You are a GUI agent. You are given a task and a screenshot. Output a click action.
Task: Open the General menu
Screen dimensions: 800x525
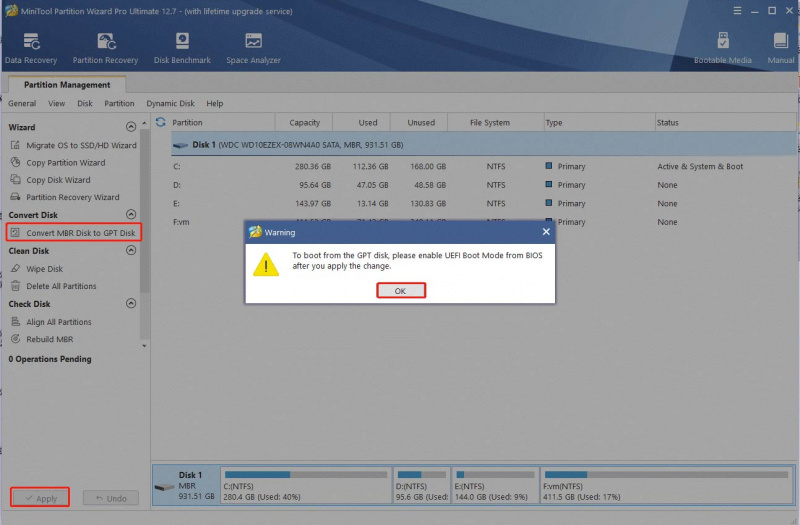tap(22, 103)
